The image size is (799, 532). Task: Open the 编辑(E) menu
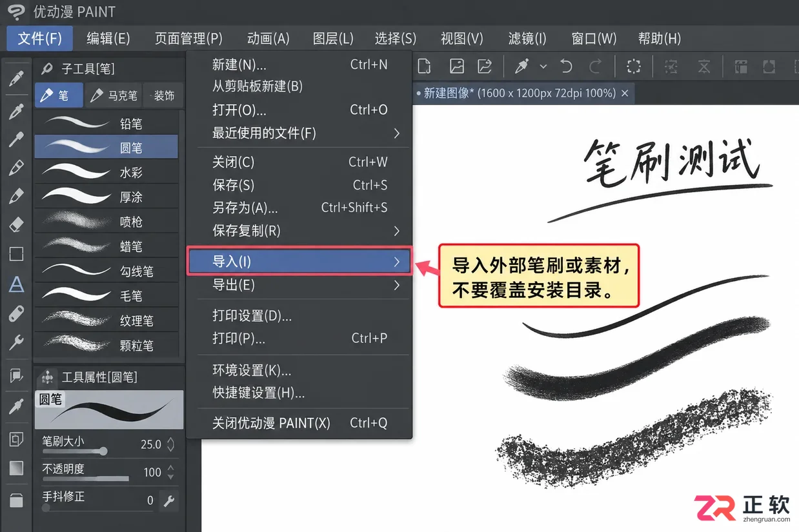tap(108, 39)
